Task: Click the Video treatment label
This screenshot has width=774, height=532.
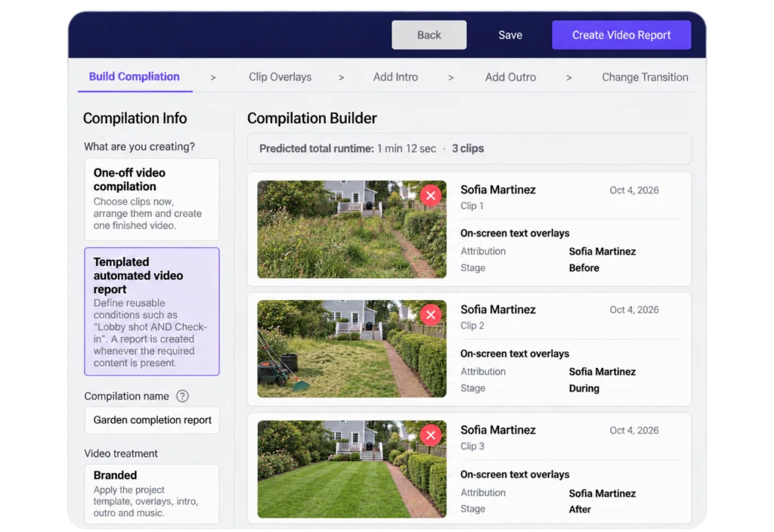Action: 121,453
